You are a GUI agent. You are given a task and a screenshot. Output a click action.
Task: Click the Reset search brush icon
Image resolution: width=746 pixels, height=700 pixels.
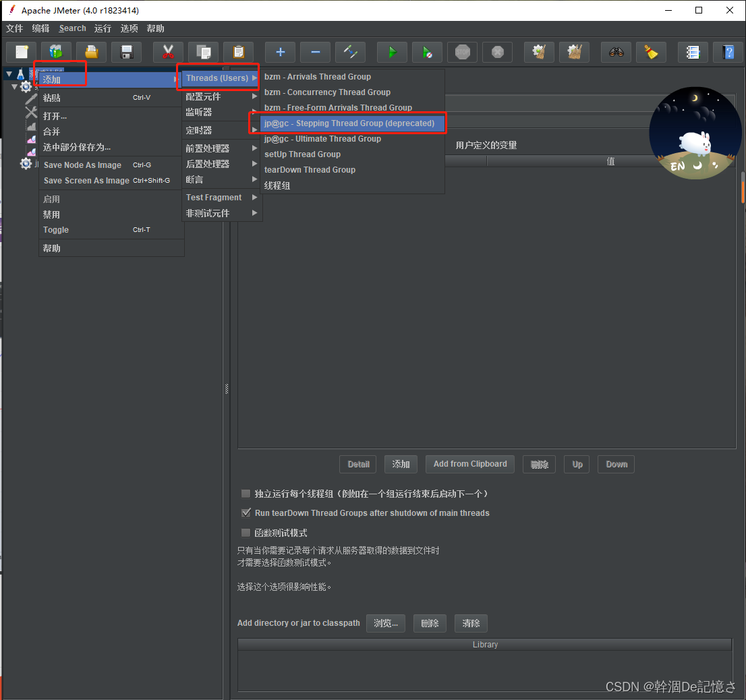click(652, 52)
